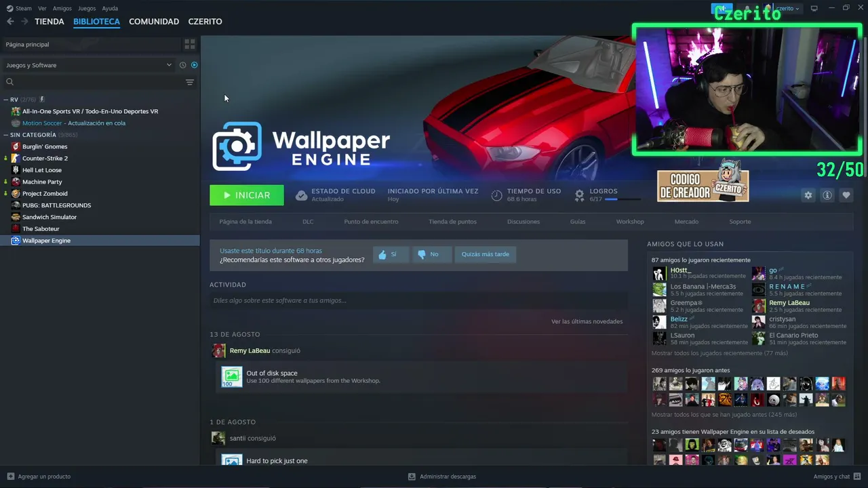Open the Ver menu
868x488 pixels.
click(x=43, y=8)
